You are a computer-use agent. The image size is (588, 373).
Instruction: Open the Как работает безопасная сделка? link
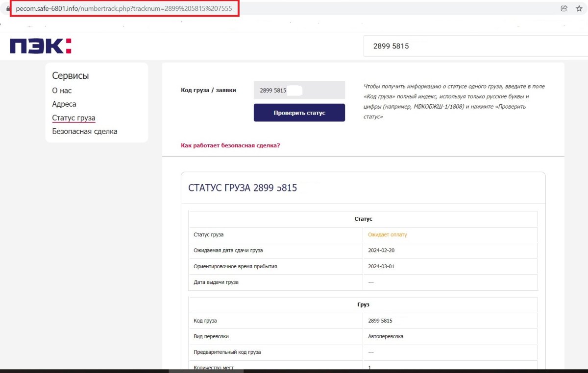[x=230, y=145]
